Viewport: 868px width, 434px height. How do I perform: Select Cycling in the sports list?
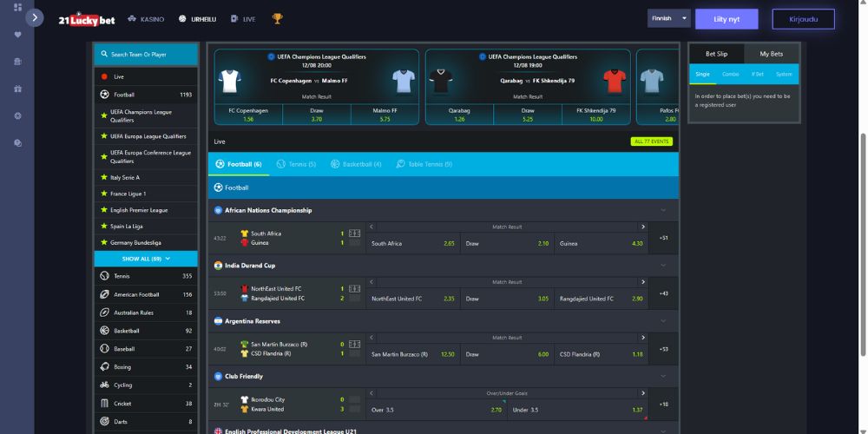click(x=146, y=385)
